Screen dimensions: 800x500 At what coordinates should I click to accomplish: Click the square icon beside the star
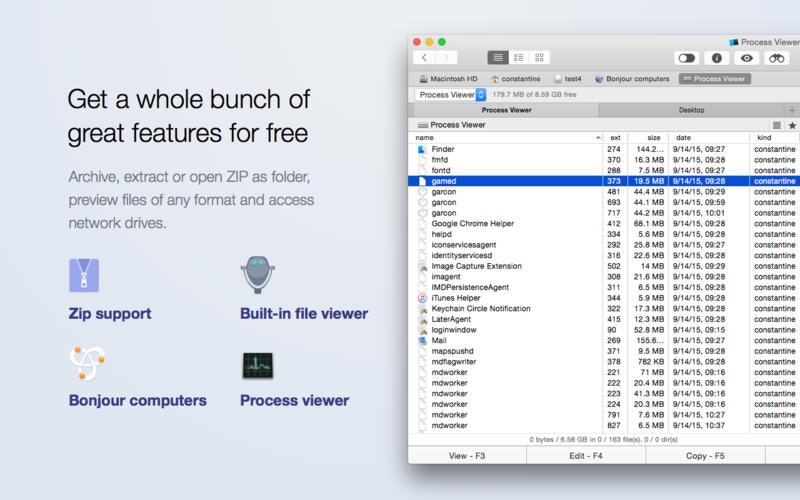pos(777,126)
